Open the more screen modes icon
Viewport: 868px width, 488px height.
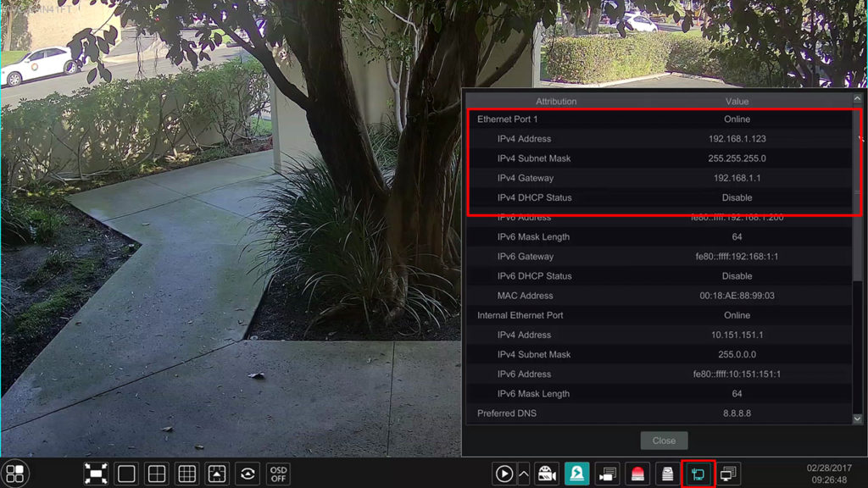217,474
